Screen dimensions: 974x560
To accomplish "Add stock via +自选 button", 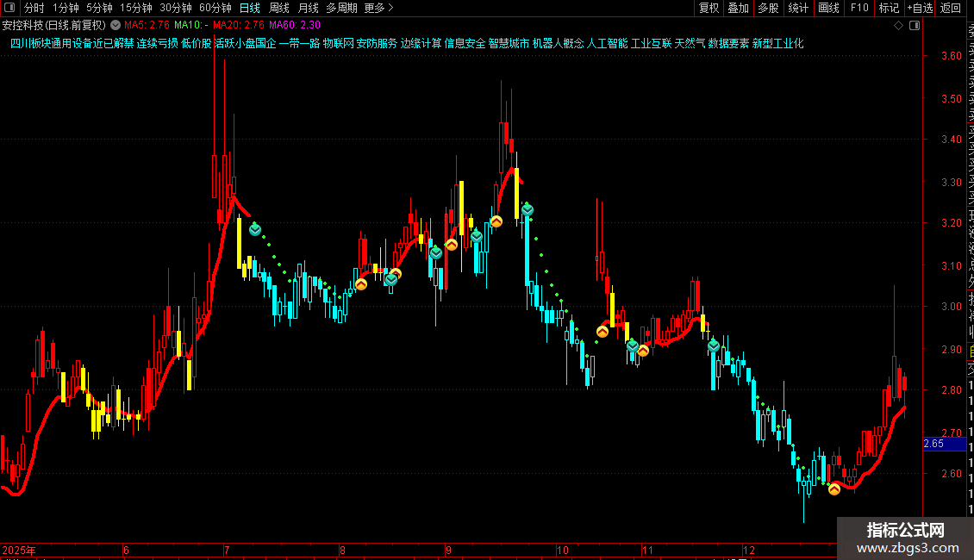I will click(920, 8).
